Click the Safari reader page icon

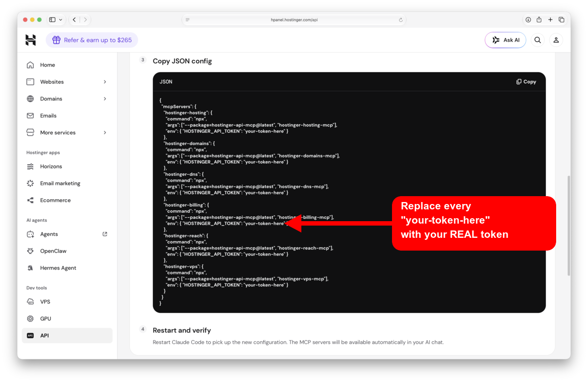pos(188,20)
